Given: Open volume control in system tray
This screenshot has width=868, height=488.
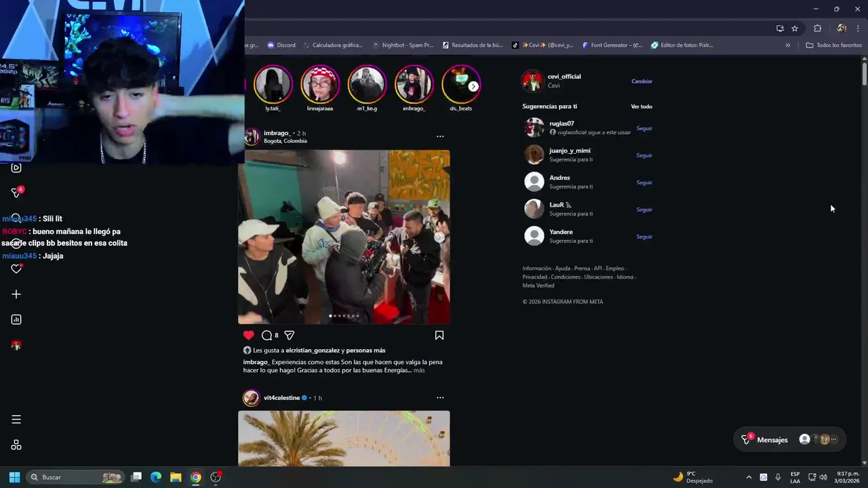Looking at the screenshot, I should click(x=823, y=477).
